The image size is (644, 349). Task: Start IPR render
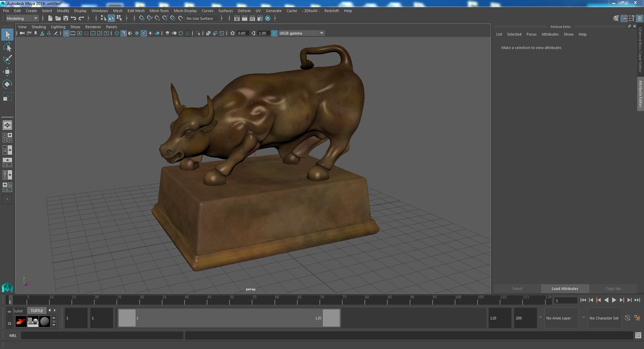252,18
